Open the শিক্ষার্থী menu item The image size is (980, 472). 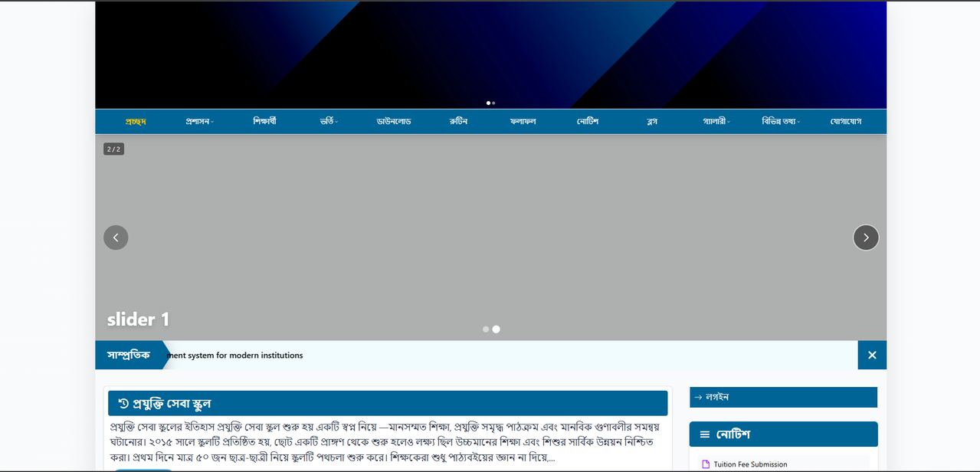(264, 121)
